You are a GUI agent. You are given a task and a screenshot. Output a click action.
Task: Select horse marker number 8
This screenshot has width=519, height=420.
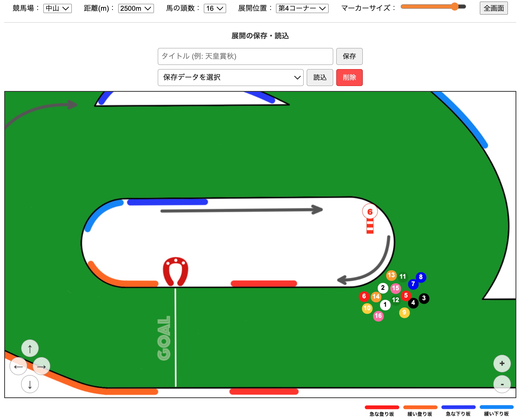click(420, 276)
